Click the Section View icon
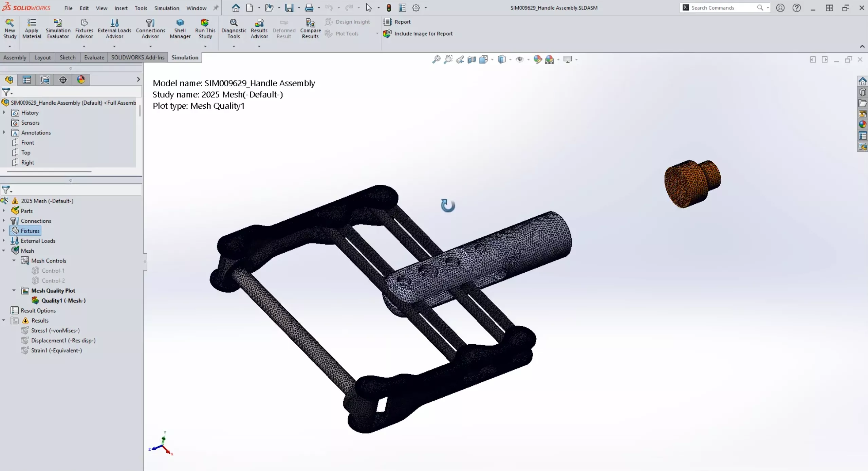The width and height of the screenshot is (868, 471). tap(472, 59)
